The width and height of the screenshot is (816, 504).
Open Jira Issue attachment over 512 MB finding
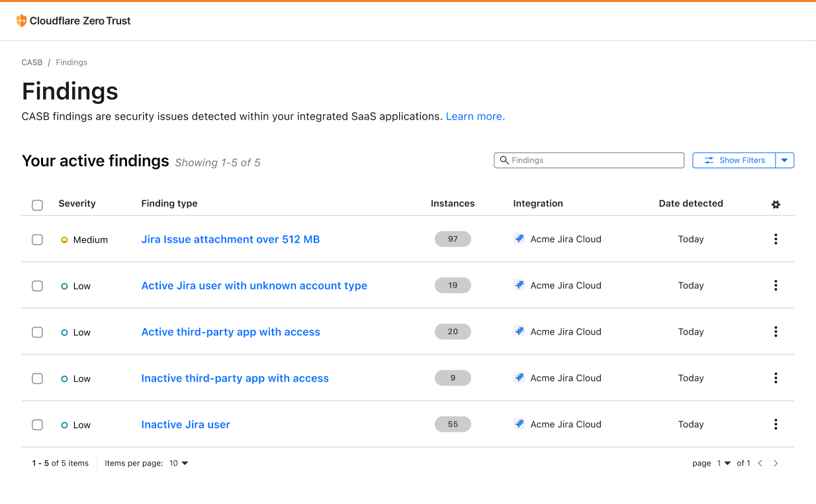click(230, 239)
